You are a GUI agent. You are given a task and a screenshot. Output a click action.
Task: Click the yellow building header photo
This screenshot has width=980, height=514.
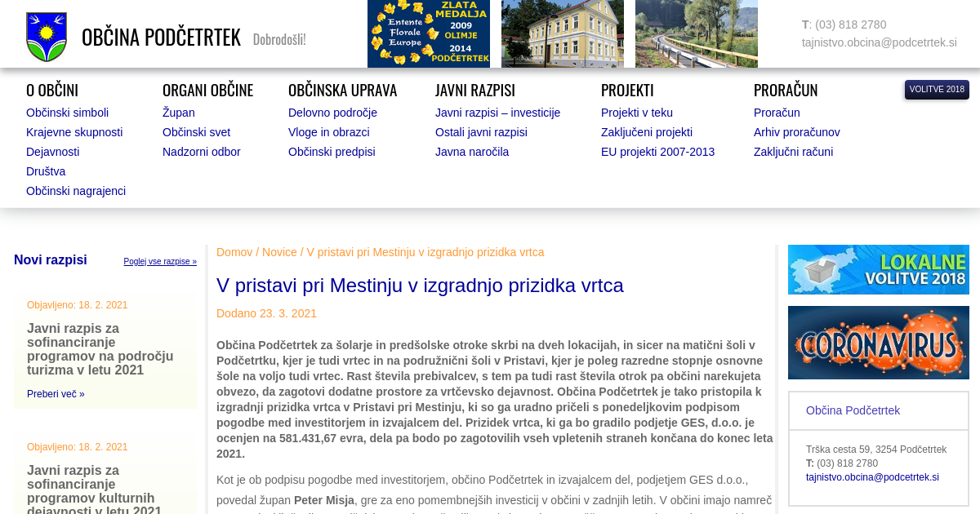(x=562, y=33)
